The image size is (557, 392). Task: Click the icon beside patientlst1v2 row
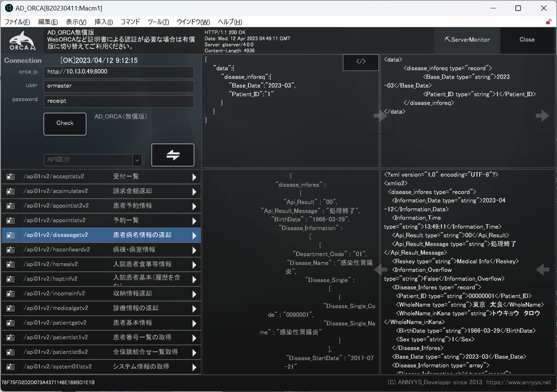(x=11, y=338)
